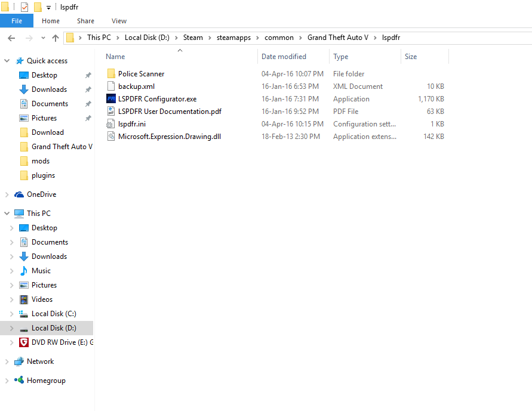Click the Police Scanner folder name
The image size is (532, 411).
(141, 74)
